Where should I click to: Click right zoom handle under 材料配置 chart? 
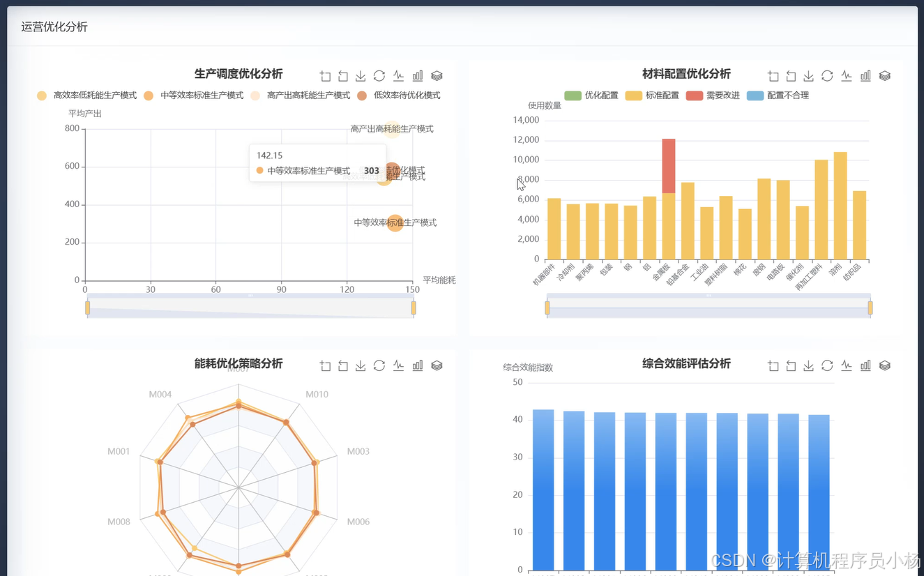(x=870, y=308)
